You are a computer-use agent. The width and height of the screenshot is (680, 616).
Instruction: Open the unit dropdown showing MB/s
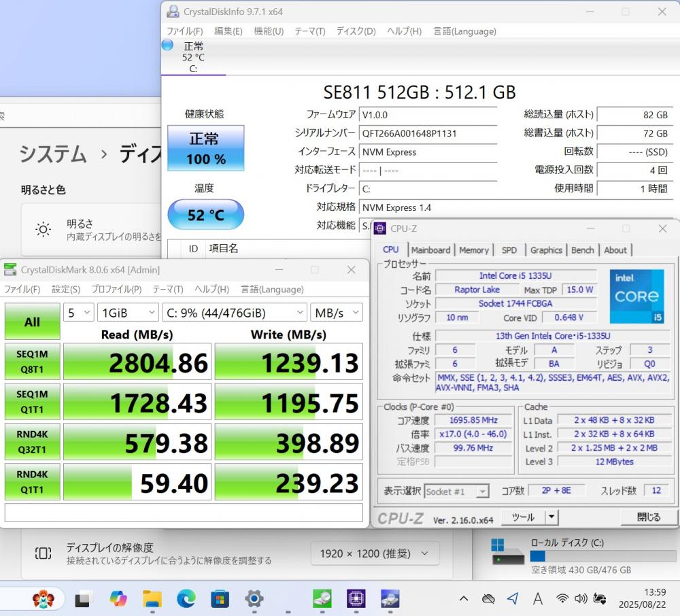pyautogui.click(x=337, y=313)
